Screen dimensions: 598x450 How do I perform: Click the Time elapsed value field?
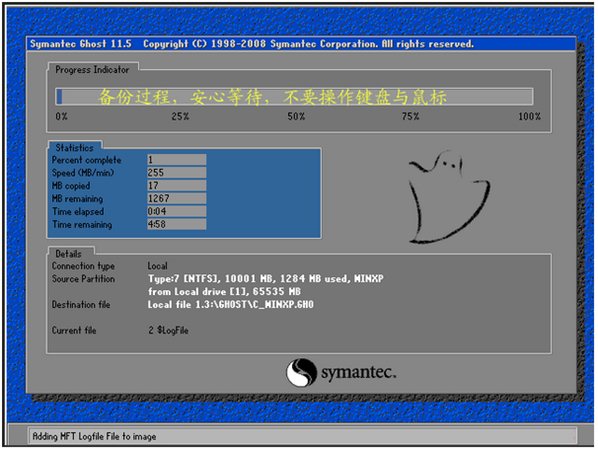pyautogui.click(x=177, y=211)
